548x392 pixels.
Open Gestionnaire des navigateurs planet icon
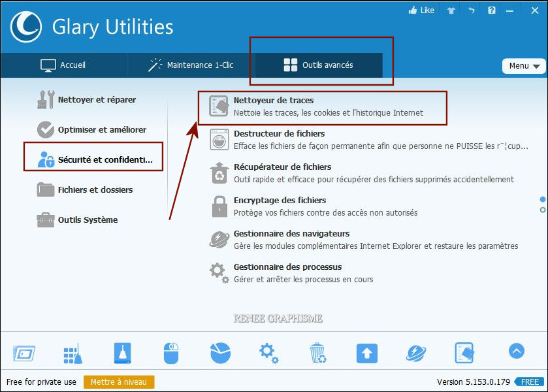219,240
